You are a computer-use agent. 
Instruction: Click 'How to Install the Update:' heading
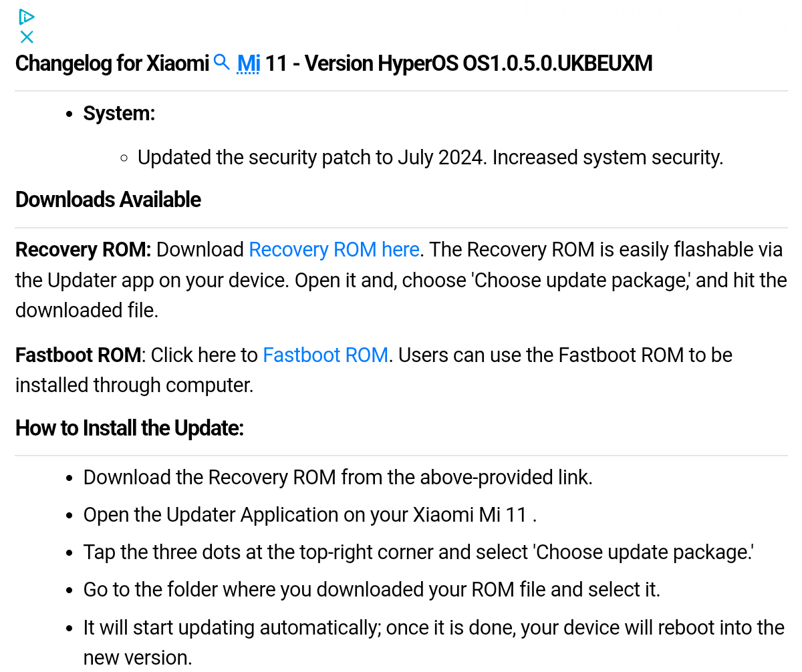130,428
